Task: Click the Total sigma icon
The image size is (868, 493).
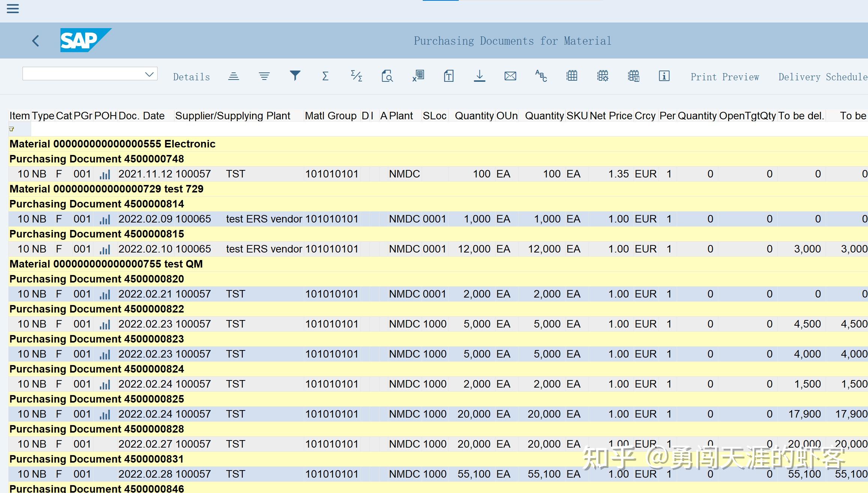Action: tap(325, 76)
